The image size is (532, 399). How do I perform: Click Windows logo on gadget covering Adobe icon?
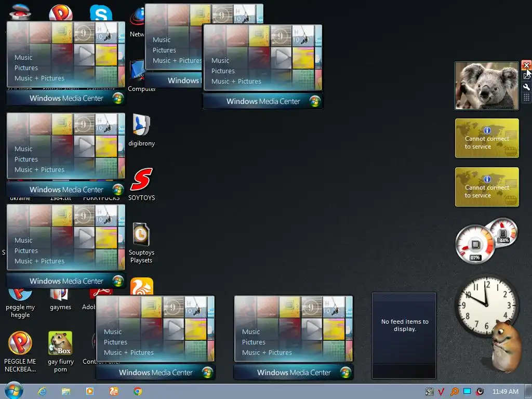(x=207, y=372)
